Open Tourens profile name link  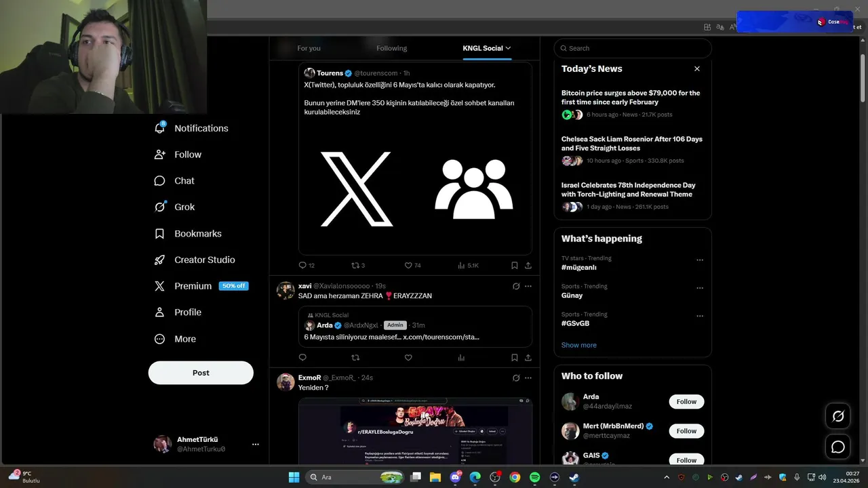[330, 73]
